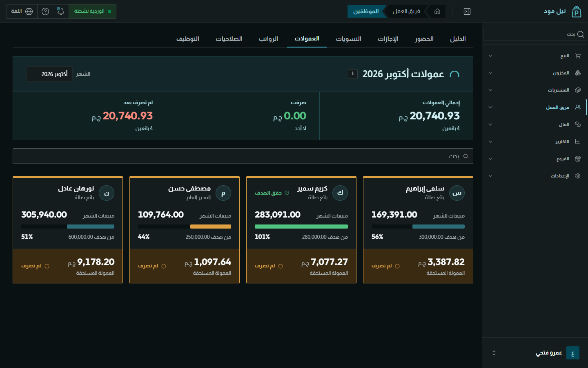Click the التقارير chart icon in sidebar
This screenshot has width=588, height=368.
point(578,141)
